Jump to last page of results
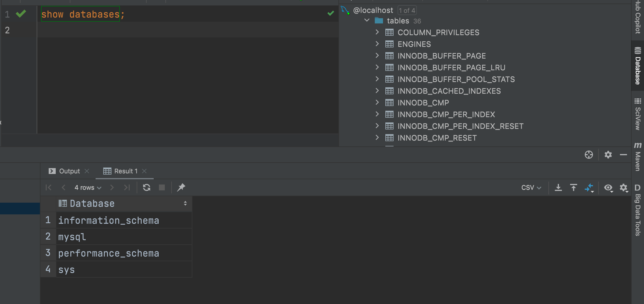Screen dimensions: 644x304 tap(127, 187)
